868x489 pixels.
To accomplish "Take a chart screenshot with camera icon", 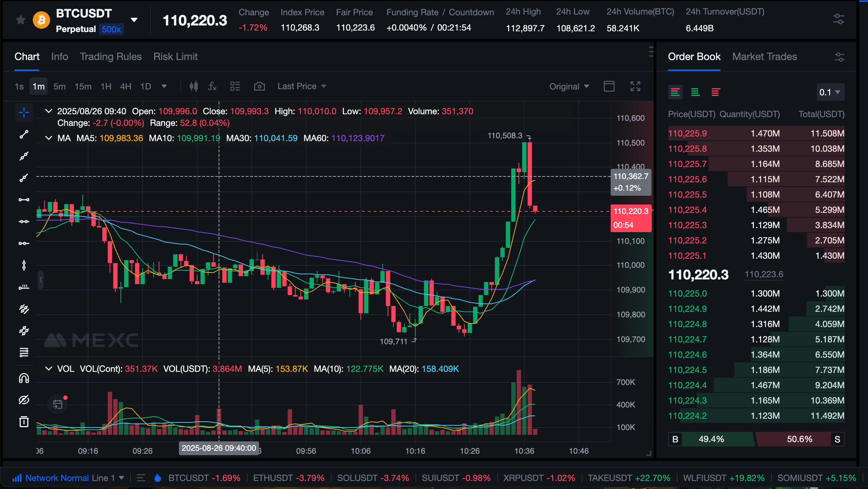I will coord(259,86).
